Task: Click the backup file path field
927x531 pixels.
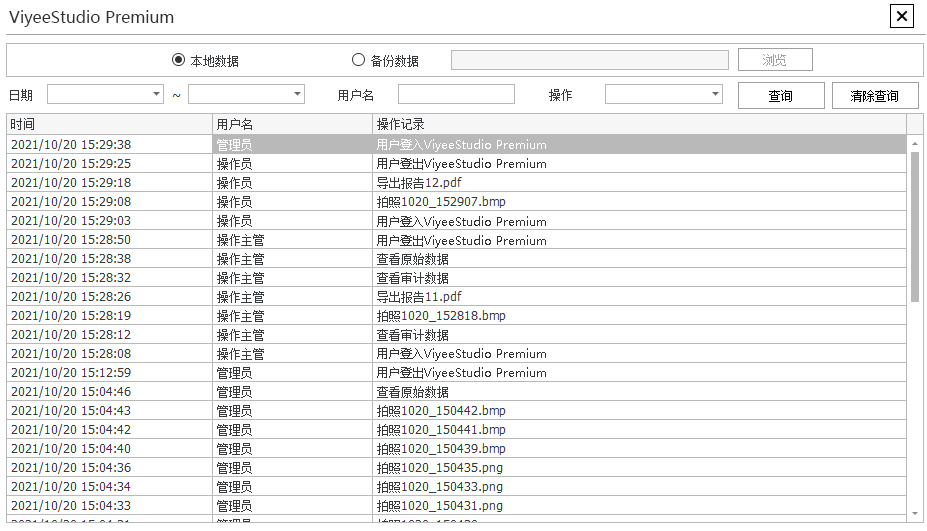Action: (589, 60)
